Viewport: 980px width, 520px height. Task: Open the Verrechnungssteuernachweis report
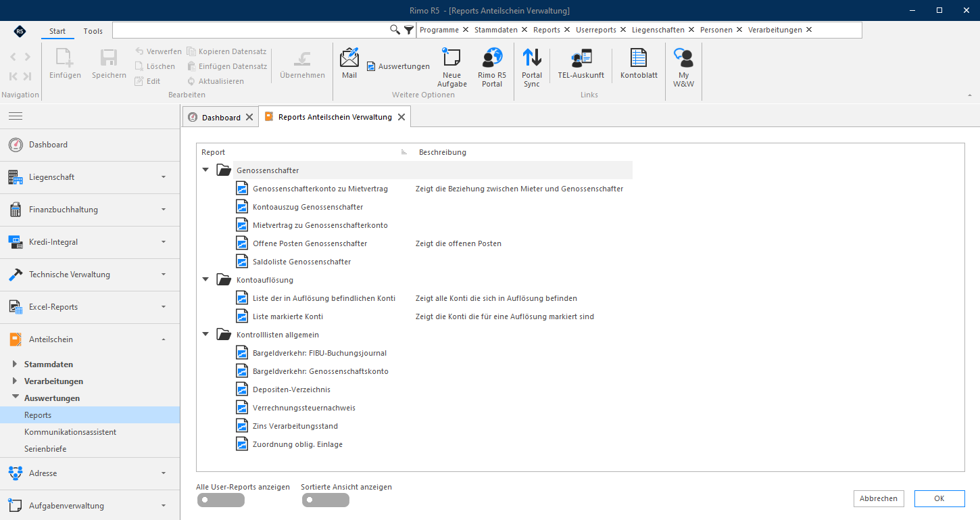tap(303, 408)
